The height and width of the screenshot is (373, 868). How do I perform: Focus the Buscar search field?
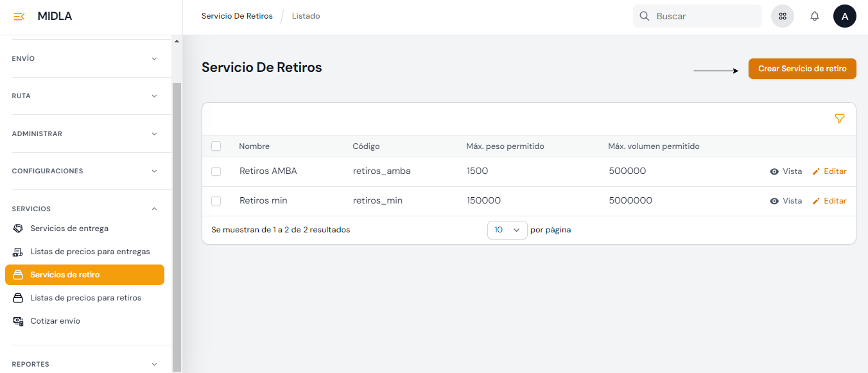tap(705, 17)
